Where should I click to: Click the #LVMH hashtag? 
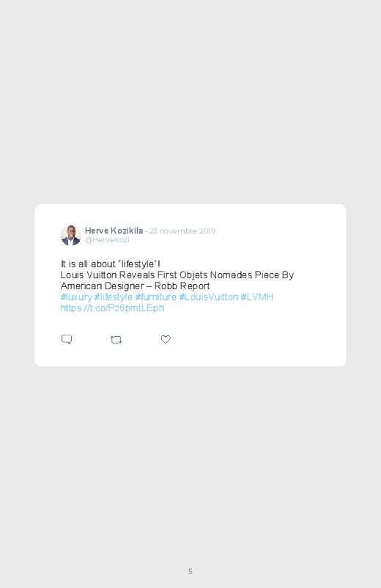click(x=256, y=297)
